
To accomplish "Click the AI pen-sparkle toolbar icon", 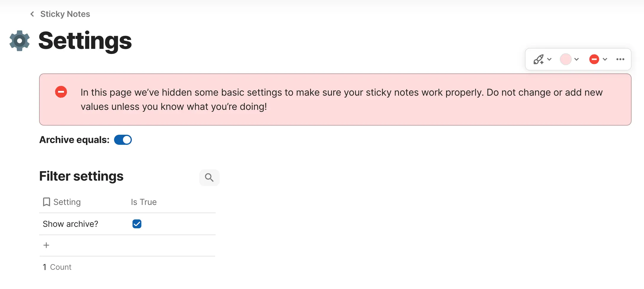I will tap(538, 59).
